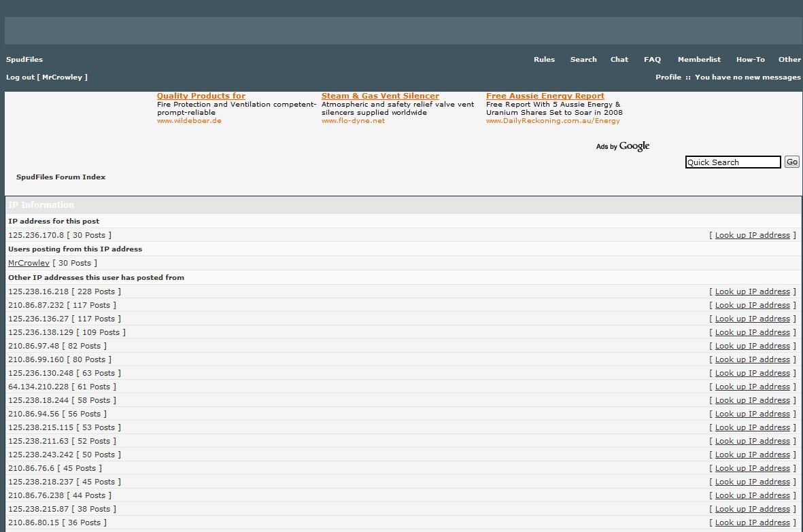Open the Memberlist page
803x532 pixels.
pyautogui.click(x=699, y=60)
